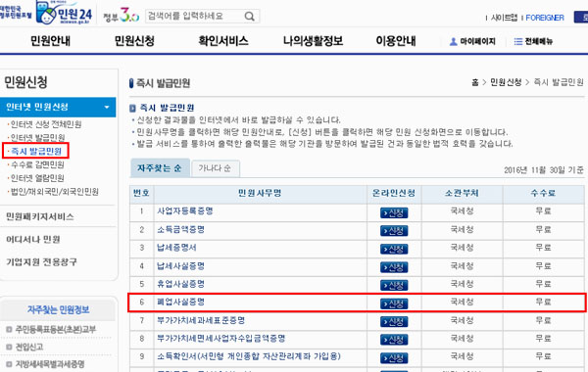Select 수수료 감면민원 in sidebar
Screen dimensions: 588x372
pos(37,164)
